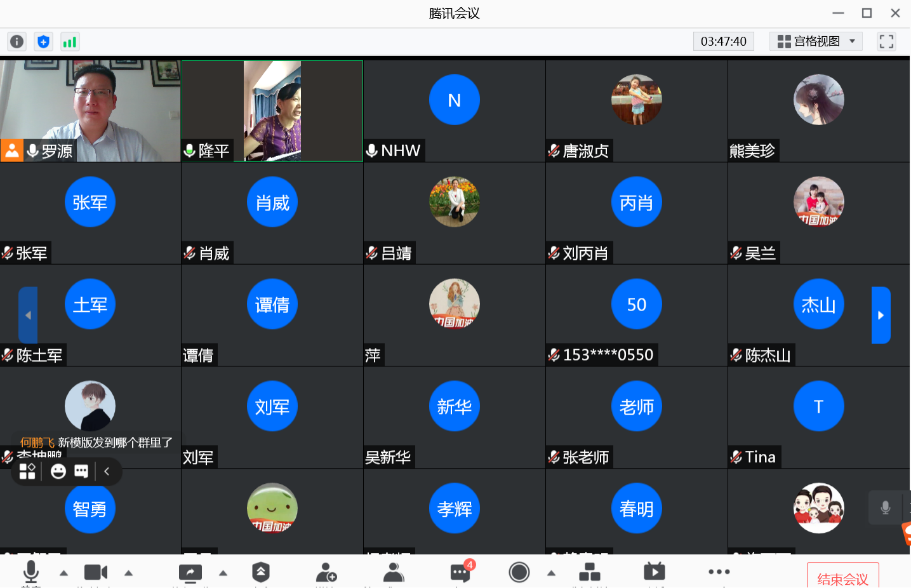The height and width of the screenshot is (588, 911).
Task: Open the meeting info icon
Action: (x=17, y=42)
